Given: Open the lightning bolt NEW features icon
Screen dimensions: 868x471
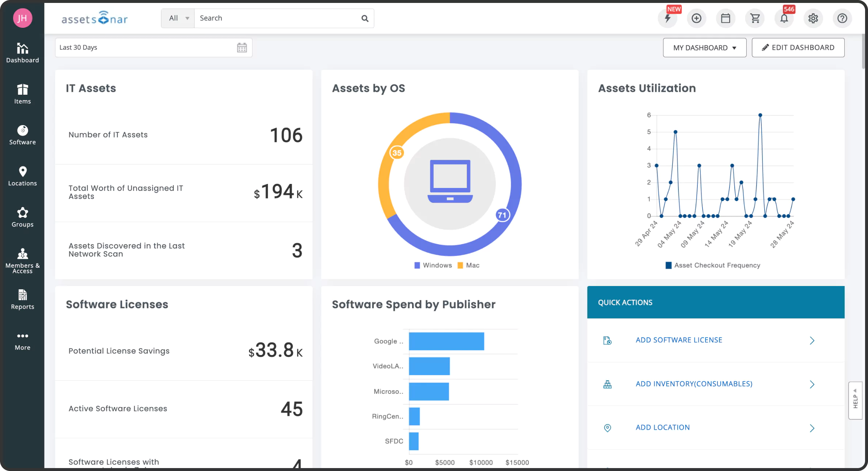Looking at the screenshot, I should point(667,18).
